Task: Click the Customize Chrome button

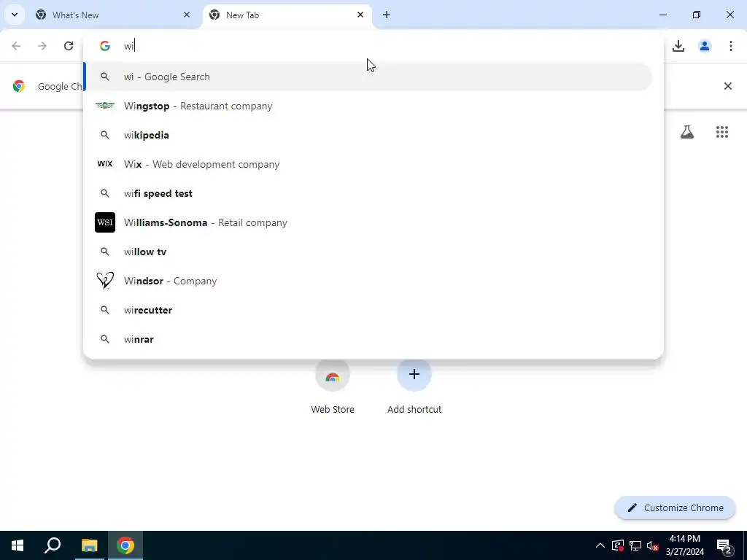Action: [x=675, y=507]
